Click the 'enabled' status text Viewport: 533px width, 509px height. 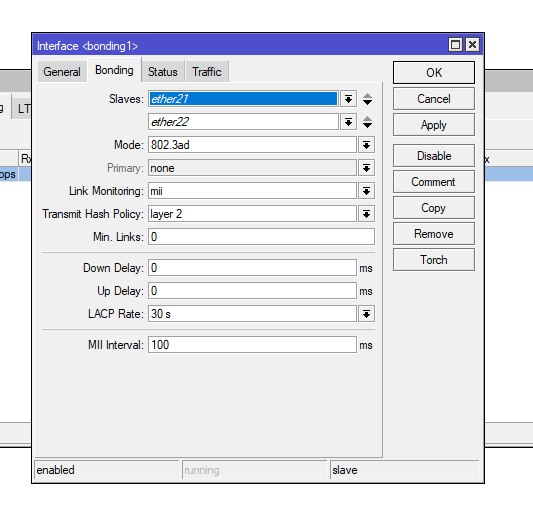coord(55,470)
